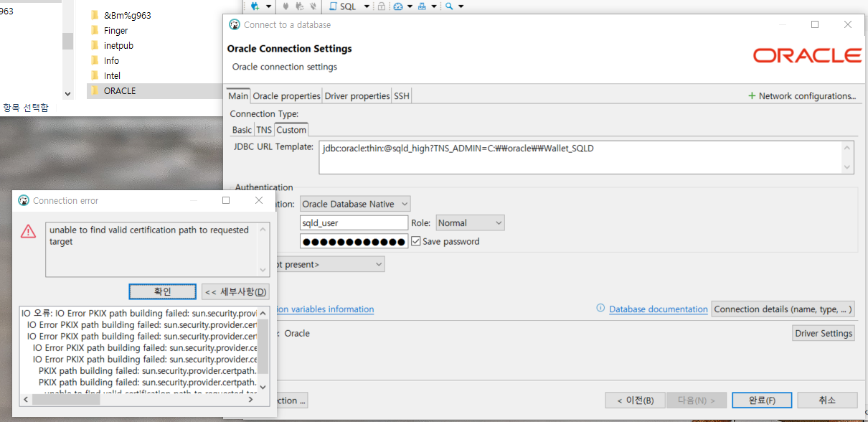868x422 pixels.
Task: Expand the SQL editor dropdown arrow
Action: coord(367,6)
